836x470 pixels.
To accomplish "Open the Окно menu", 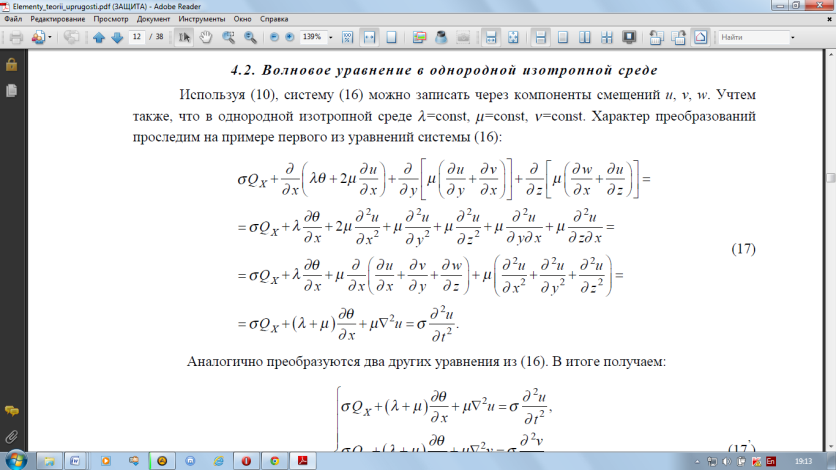I will point(242,19).
